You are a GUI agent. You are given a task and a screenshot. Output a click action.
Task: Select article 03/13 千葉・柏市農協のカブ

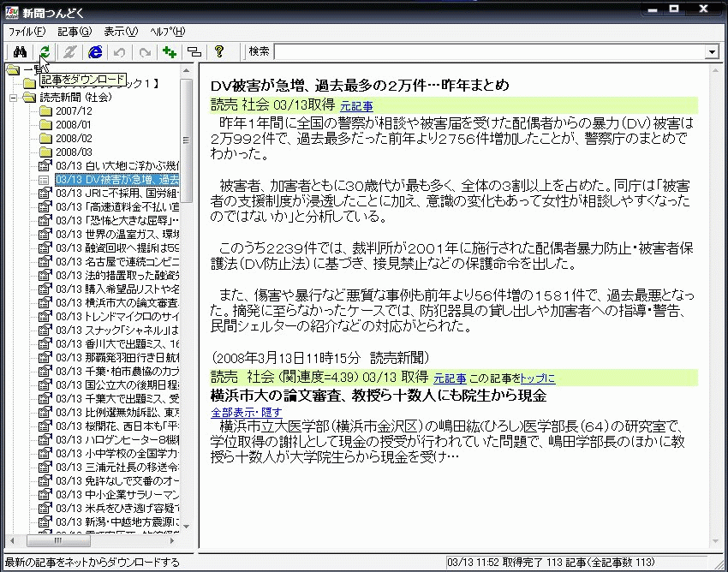(117, 371)
